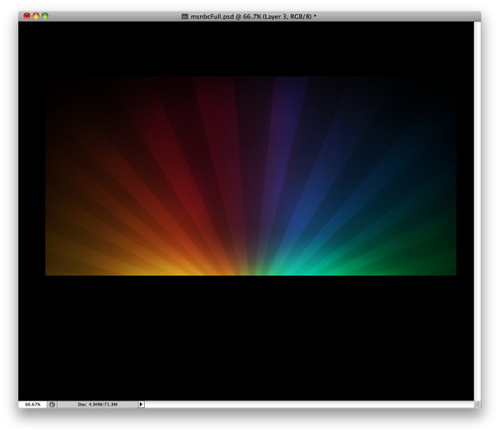The image size is (500, 434).
Task: Click the Doc size info readout
Action: (98, 404)
